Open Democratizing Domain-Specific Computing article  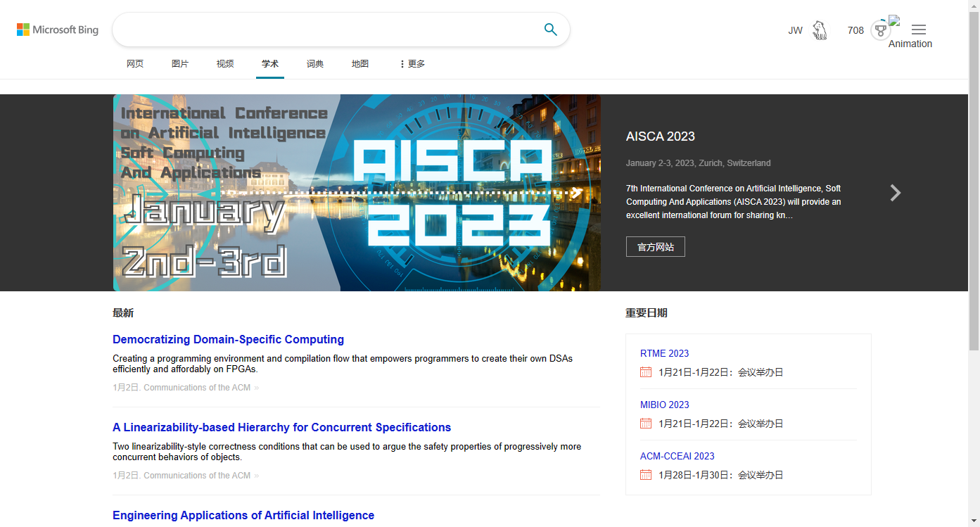click(228, 340)
